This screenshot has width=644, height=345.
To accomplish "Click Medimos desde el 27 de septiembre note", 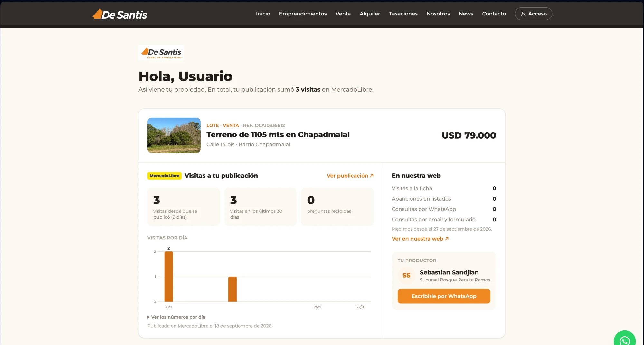I will (441, 229).
